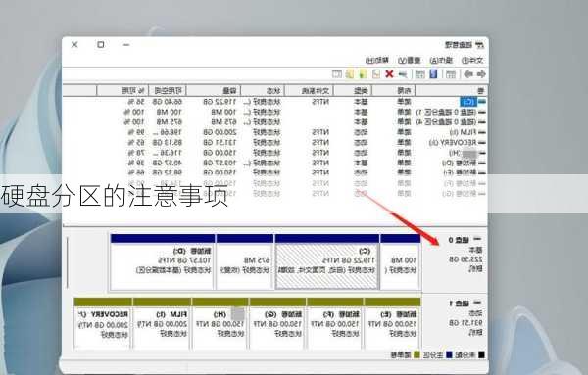
Task: Sort by the 状态 column header
Action: click(263, 91)
